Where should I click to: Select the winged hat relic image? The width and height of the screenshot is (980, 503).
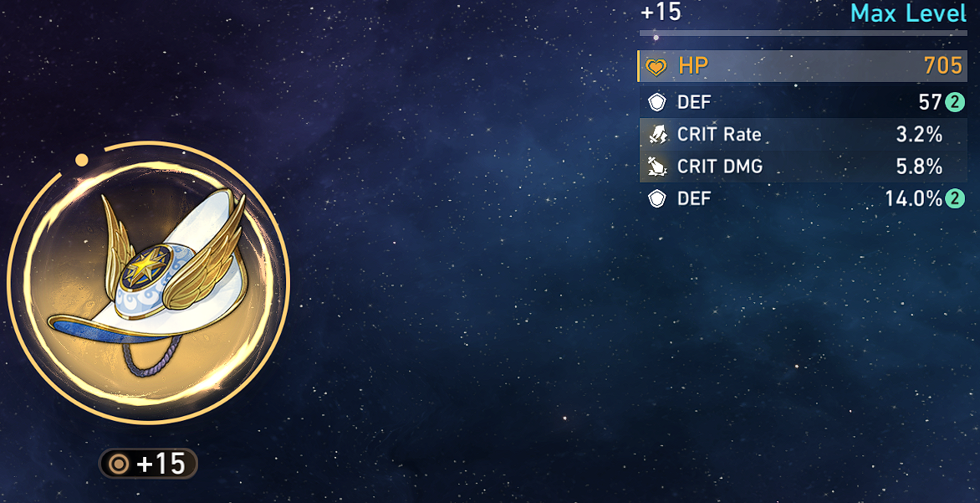coord(148,283)
